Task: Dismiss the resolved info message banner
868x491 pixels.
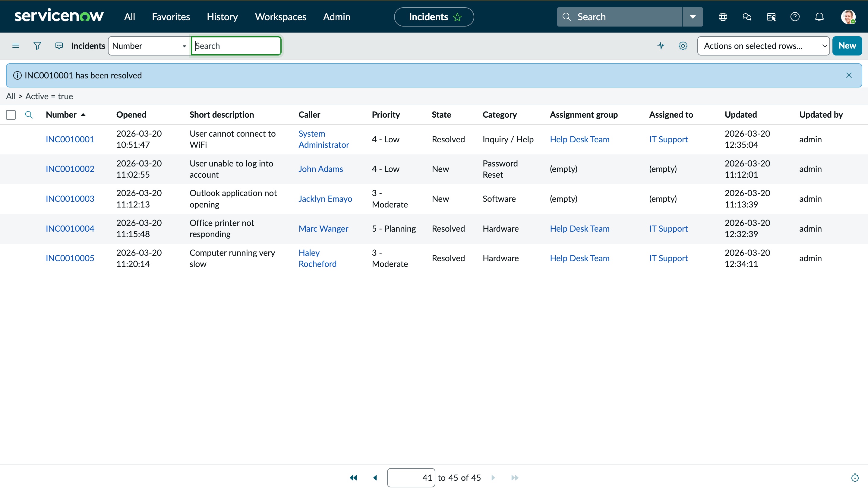Action: point(849,75)
